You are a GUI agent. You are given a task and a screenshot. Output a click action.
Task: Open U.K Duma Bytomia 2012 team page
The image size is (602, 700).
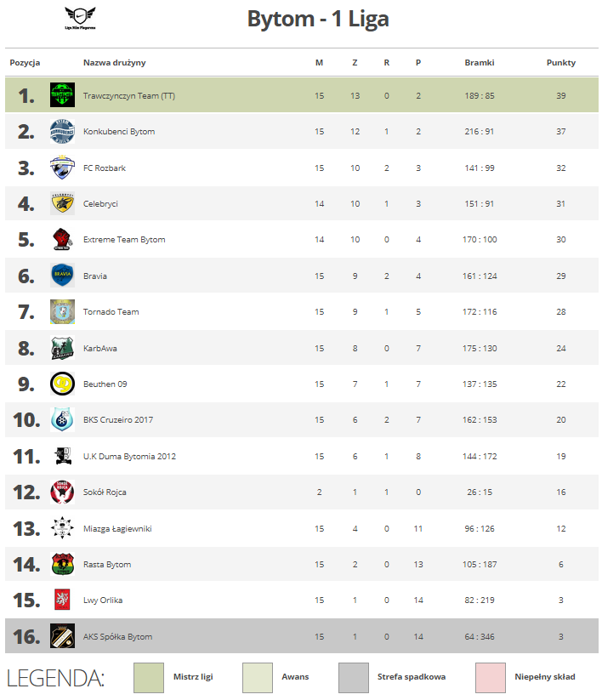pyautogui.click(x=129, y=456)
